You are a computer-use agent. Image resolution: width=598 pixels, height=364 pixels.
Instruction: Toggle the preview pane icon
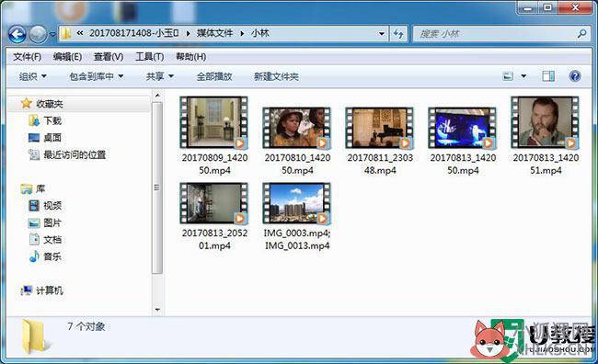pyautogui.click(x=548, y=76)
